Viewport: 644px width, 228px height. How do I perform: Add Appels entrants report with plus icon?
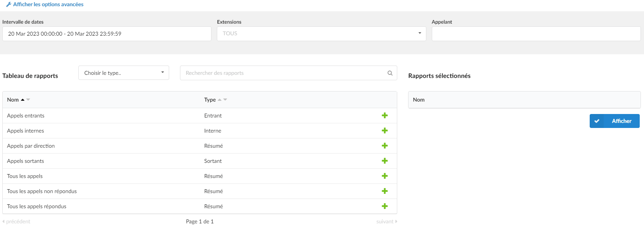pos(384,116)
